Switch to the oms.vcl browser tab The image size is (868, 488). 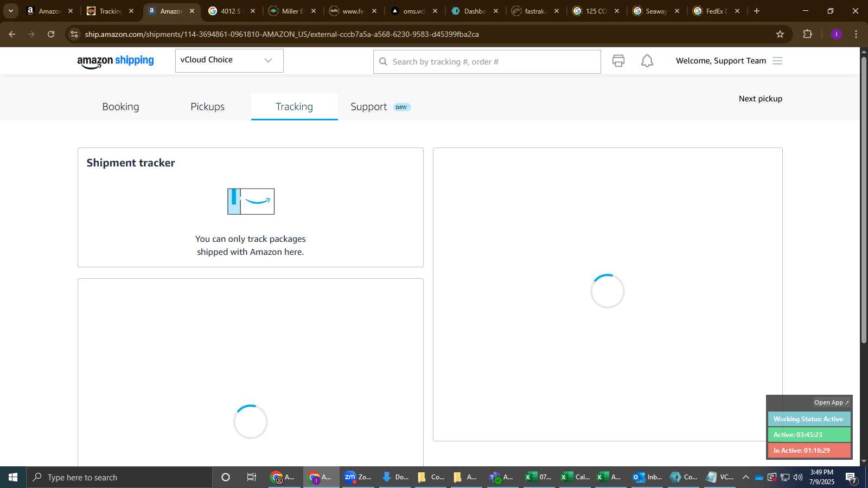tap(413, 11)
